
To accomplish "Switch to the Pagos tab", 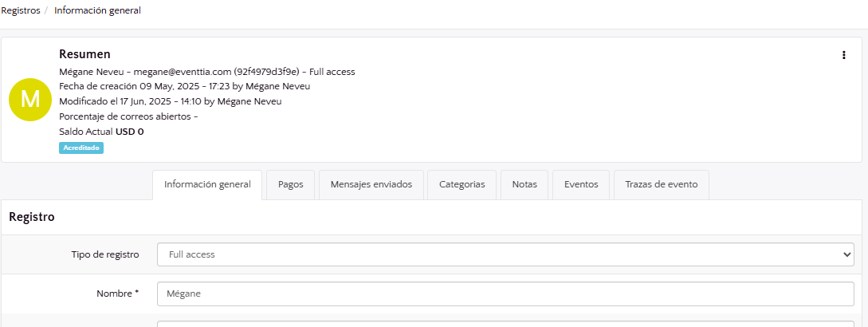I will pos(290,184).
